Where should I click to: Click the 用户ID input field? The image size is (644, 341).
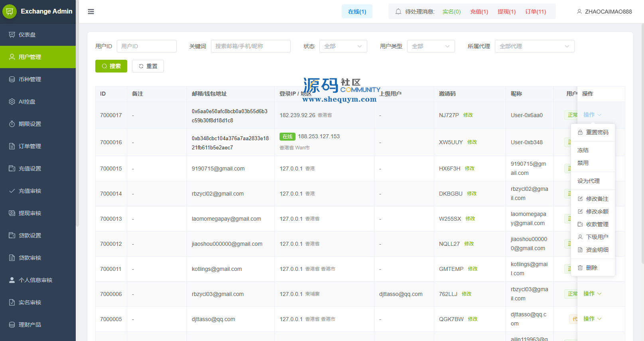pyautogui.click(x=146, y=46)
